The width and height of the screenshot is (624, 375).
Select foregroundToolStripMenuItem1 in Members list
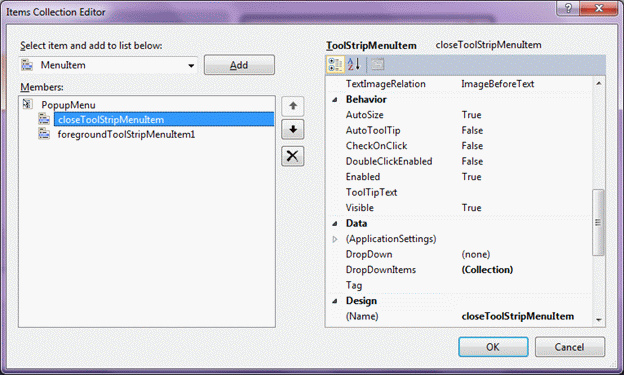pos(126,135)
